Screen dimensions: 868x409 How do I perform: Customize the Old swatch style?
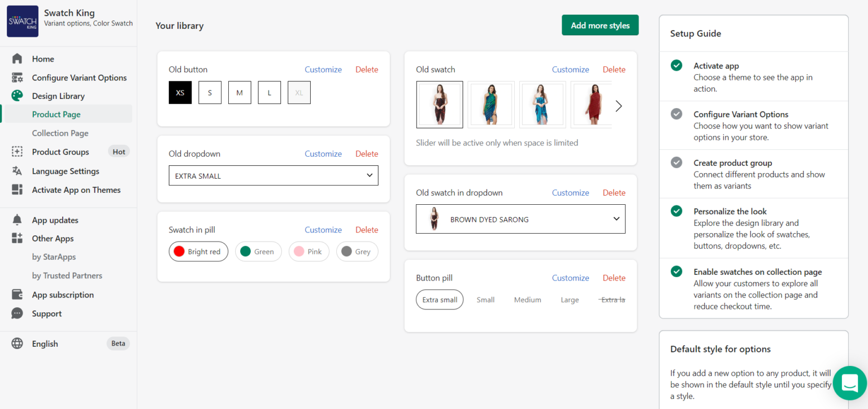pos(570,69)
